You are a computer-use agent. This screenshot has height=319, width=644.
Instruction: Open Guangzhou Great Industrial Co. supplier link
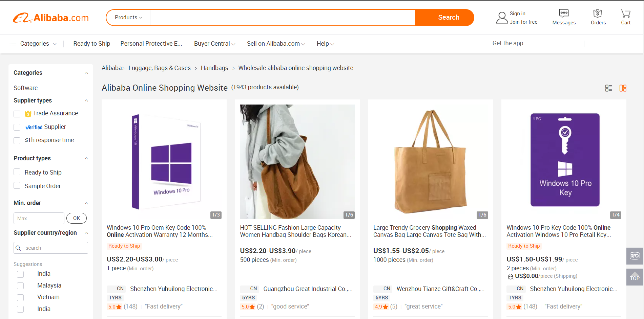pos(308,289)
